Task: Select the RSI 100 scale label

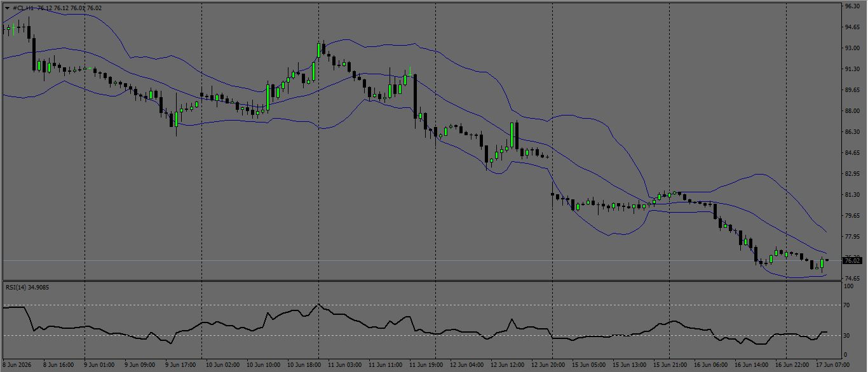Action: 849,286
